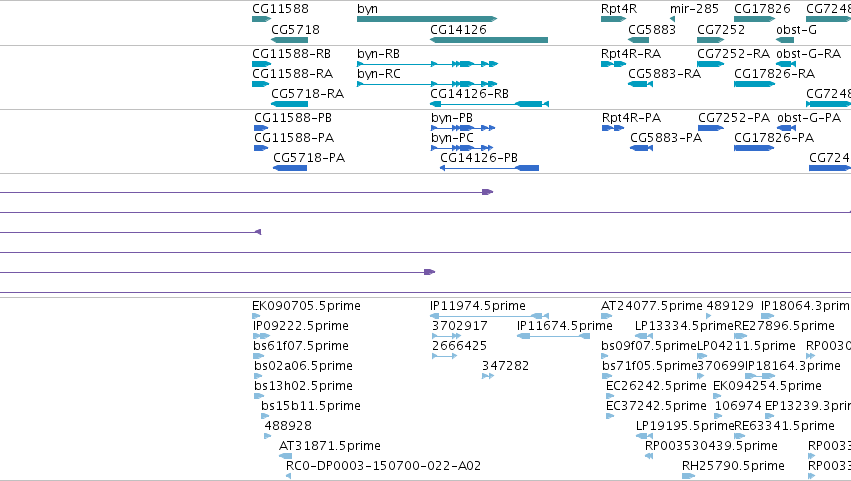The height and width of the screenshot is (481, 851).
Task: Select transcript CG11588-RA
Action: point(293,73)
